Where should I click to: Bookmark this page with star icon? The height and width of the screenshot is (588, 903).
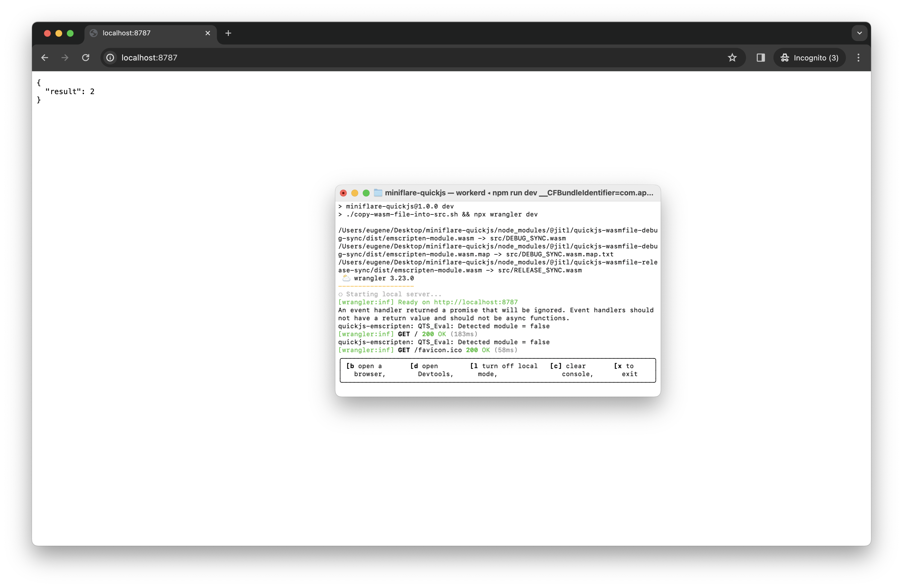pyautogui.click(x=732, y=58)
